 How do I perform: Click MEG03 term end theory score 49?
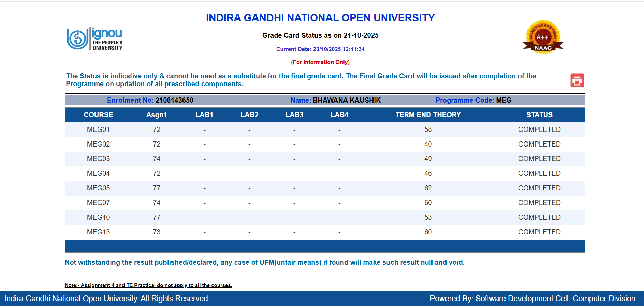tap(428, 159)
